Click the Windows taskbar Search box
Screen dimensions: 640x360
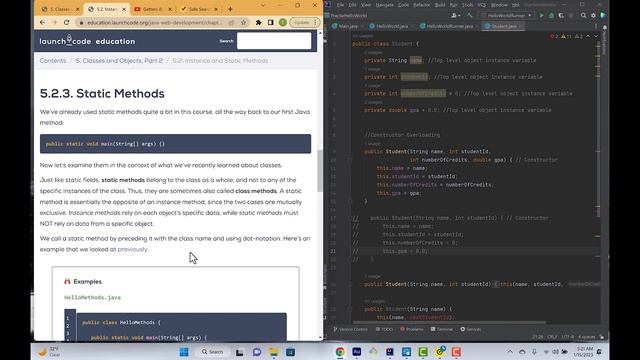pos(212,352)
